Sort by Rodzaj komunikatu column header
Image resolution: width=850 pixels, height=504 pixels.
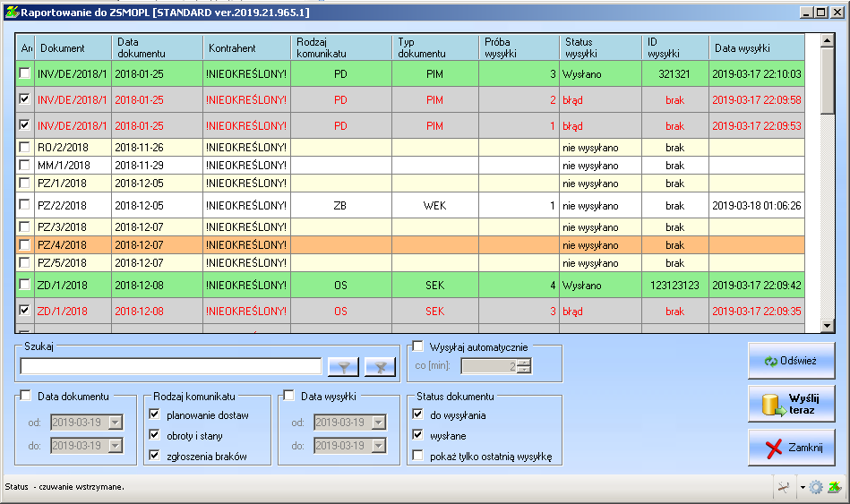tap(341, 47)
